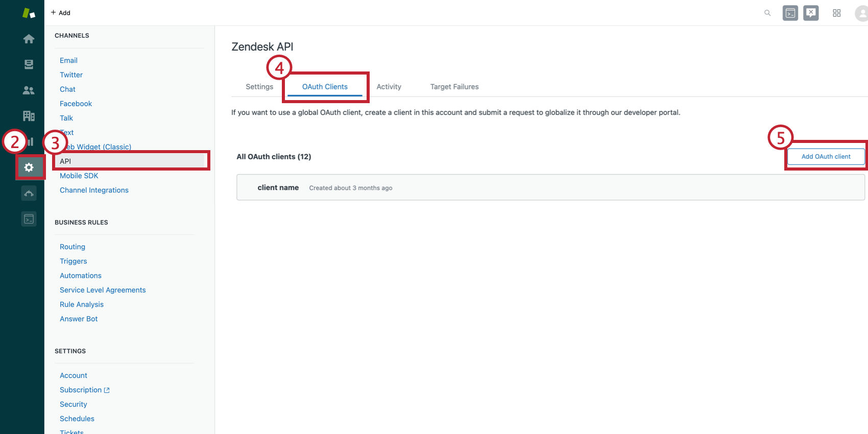
Task: Open the Zendesk products grid icon
Action: click(837, 13)
